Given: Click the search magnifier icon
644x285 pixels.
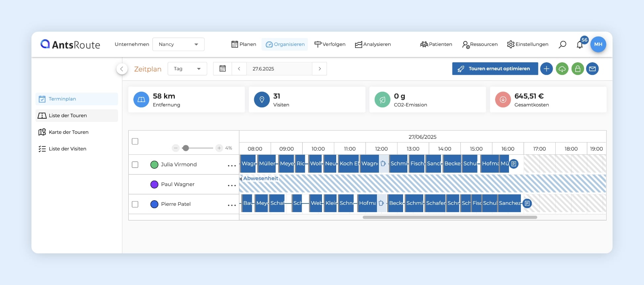Looking at the screenshot, I should point(562,44).
